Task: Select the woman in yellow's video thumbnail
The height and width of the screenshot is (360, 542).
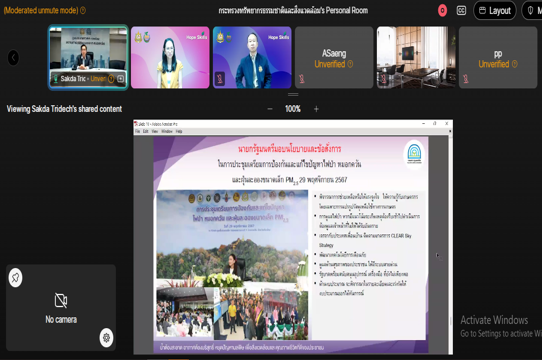Action: 170,57
